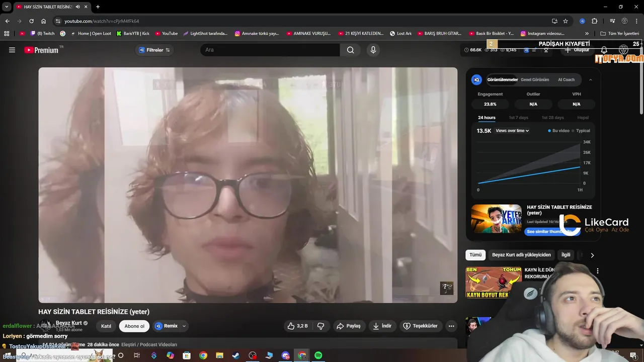
Task: Open Microsoft Store from the taskbar
Action: [187, 355]
